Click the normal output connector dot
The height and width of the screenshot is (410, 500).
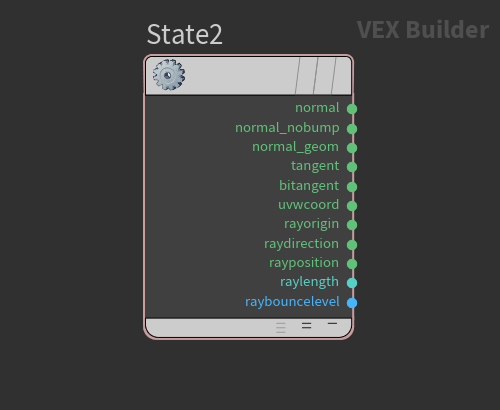click(352, 109)
